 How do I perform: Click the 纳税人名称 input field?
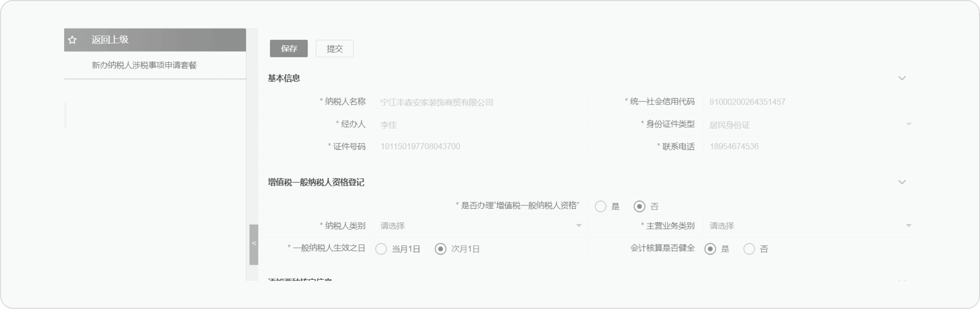pyautogui.click(x=481, y=102)
